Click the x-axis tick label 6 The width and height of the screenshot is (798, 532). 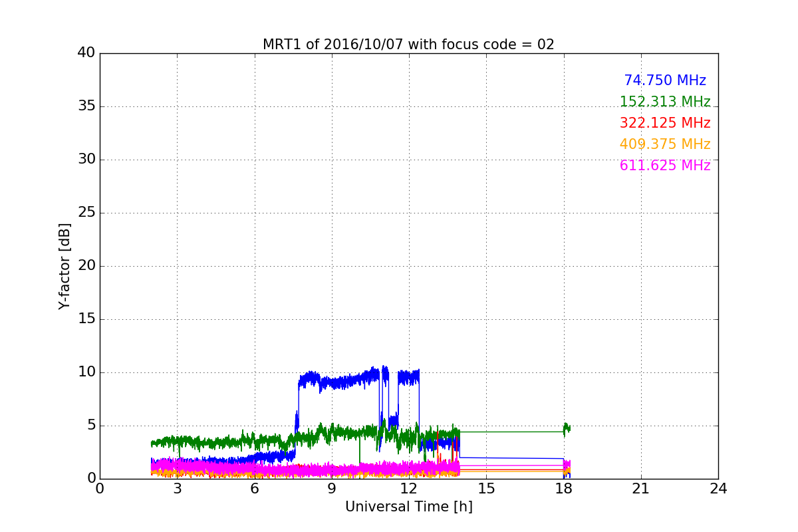[x=255, y=489]
